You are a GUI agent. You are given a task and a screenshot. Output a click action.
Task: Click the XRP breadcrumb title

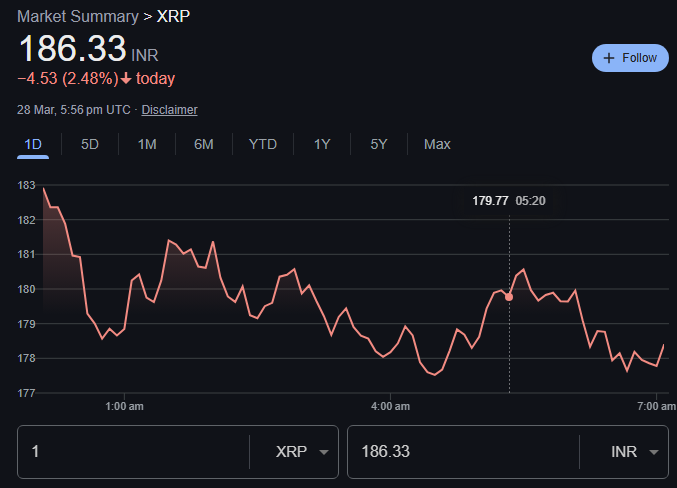pos(173,16)
